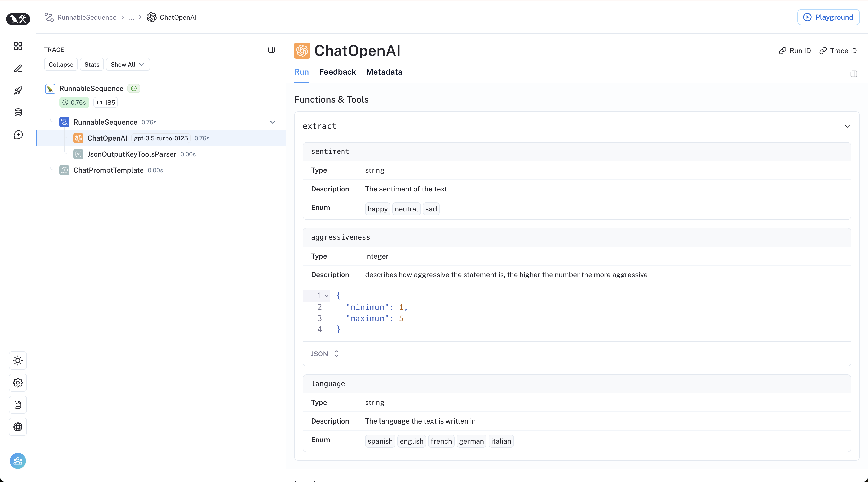Open settings gear in sidebar
This screenshot has width=868, height=482.
pos(18,383)
